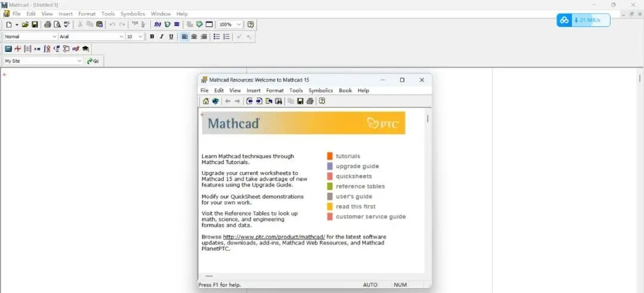
Task: Click the Insert Function f(x) icon
Action: click(157, 24)
